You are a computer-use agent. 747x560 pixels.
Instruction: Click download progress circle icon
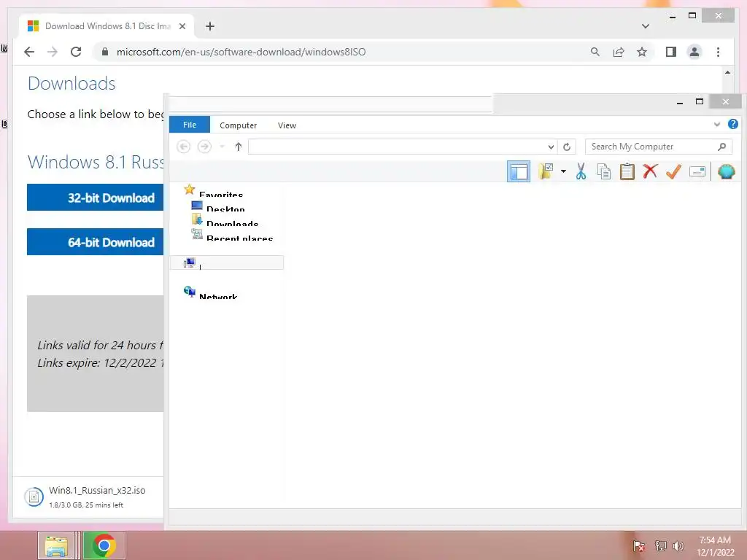34,497
